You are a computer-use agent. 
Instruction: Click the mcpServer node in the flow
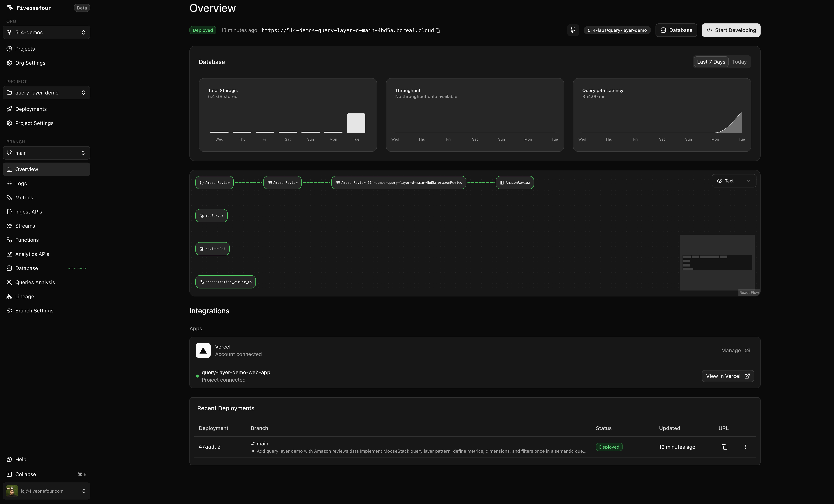(212, 216)
